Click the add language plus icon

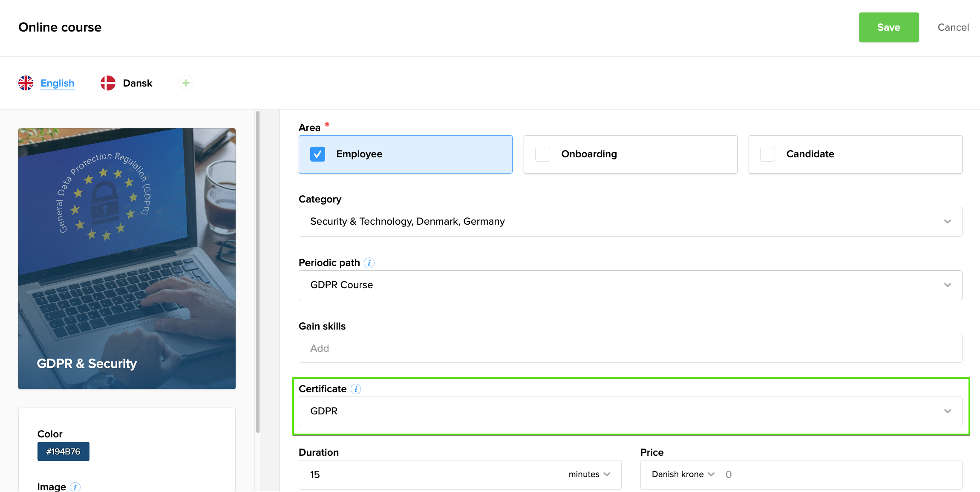pos(186,83)
